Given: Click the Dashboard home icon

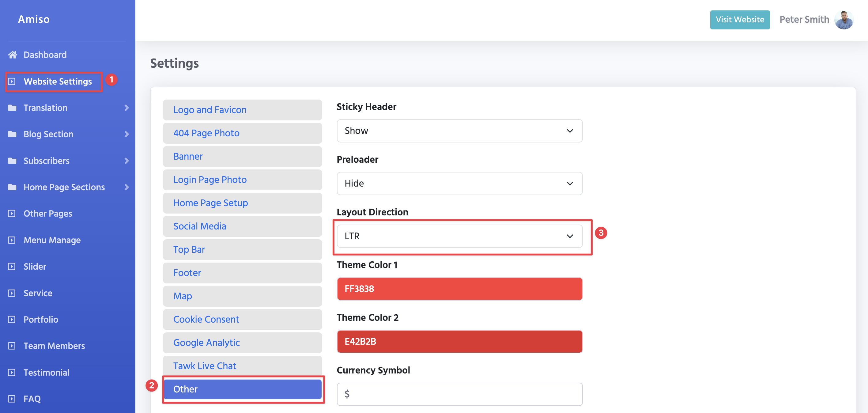Looking at the screenshot, I should [x=13, y=55].
